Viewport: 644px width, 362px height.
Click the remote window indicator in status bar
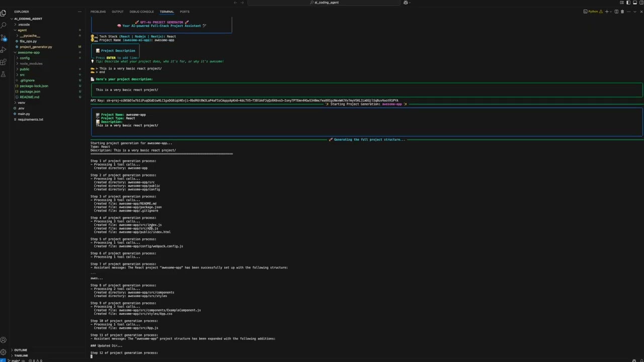point(4,360)
